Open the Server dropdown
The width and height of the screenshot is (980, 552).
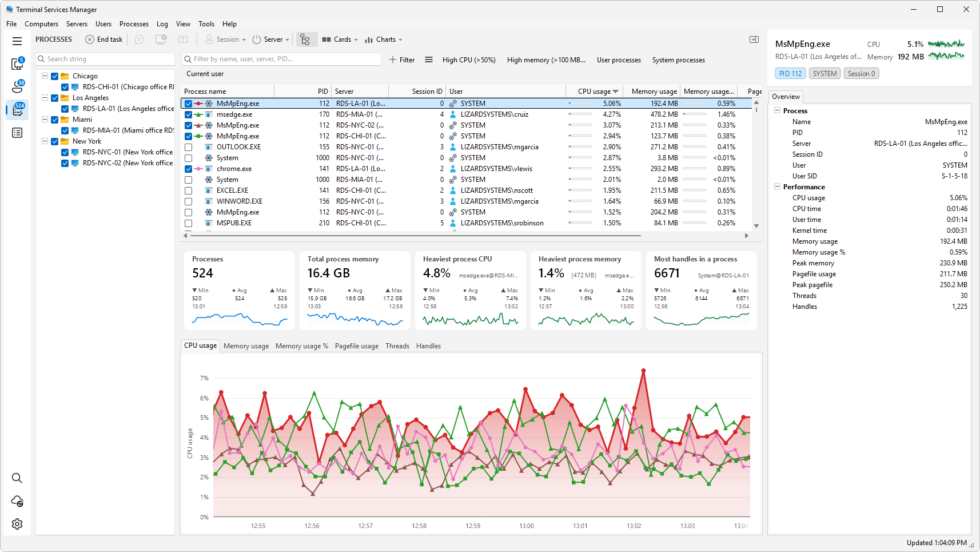click(x=270, y=39)
